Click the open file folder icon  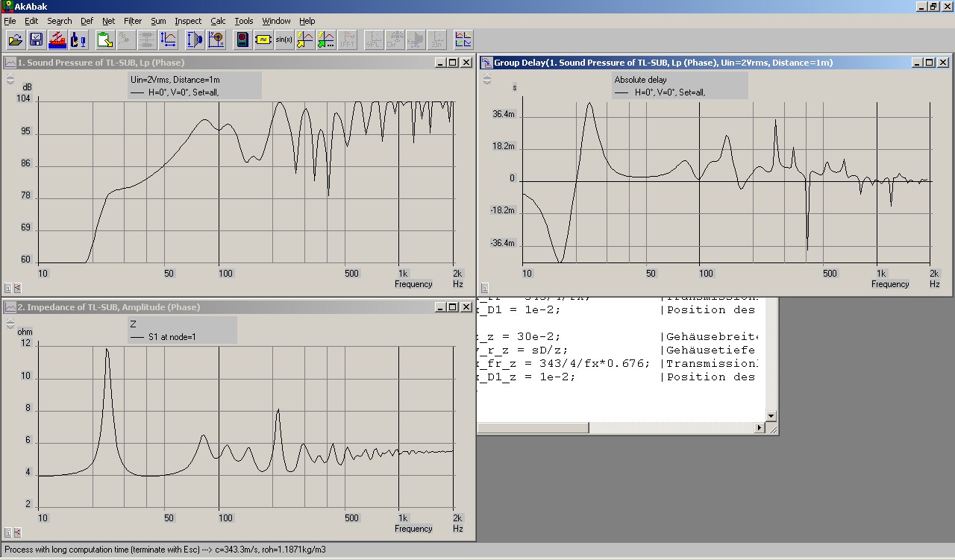(16, 40)
